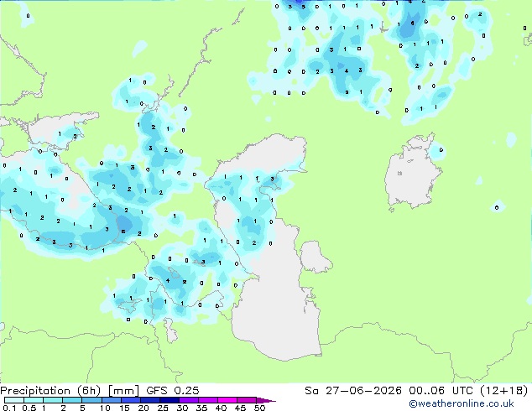Image resolution: width=532 pixels, height=411 pixels.
Task: Click the 5 to 10 mm legend swatch
Action: tap(91, 400)
